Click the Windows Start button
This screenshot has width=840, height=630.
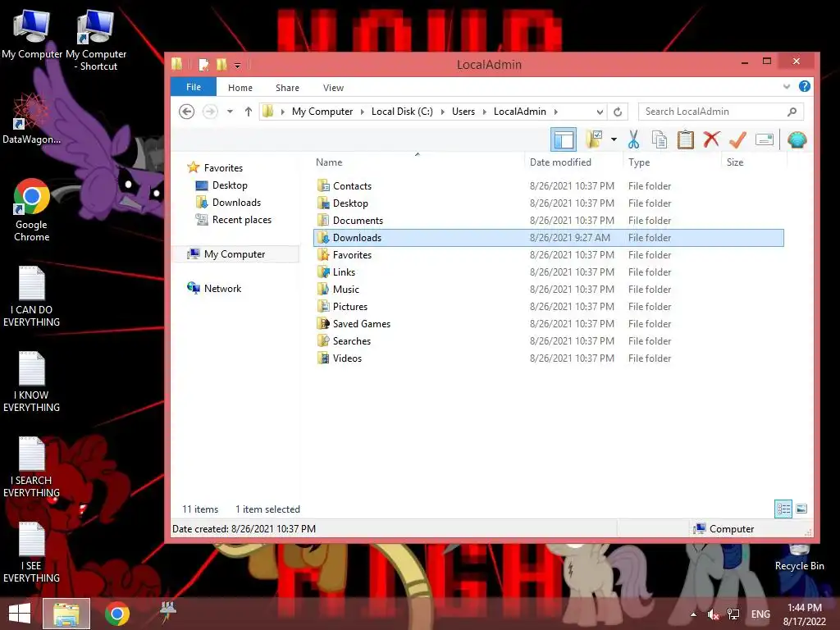(x=20, y=614)
